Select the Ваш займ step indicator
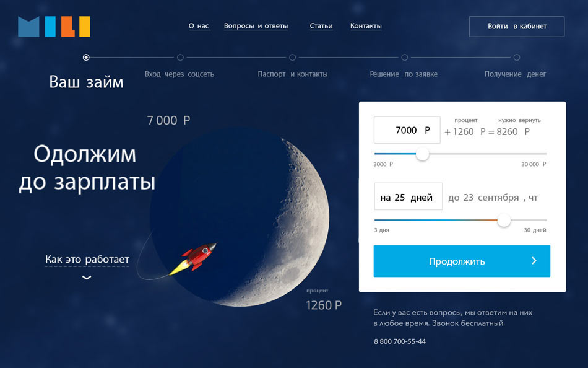 click(86, 58)
